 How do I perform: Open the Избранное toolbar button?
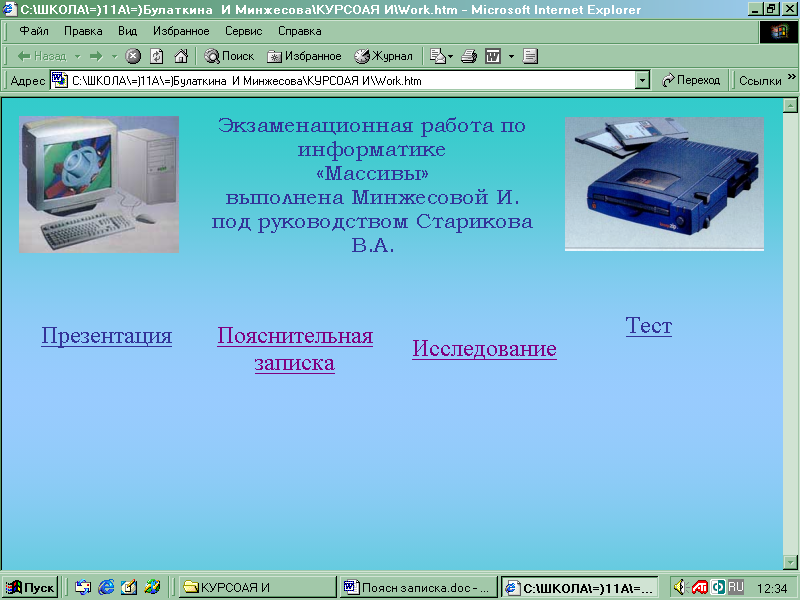[304, 56]
